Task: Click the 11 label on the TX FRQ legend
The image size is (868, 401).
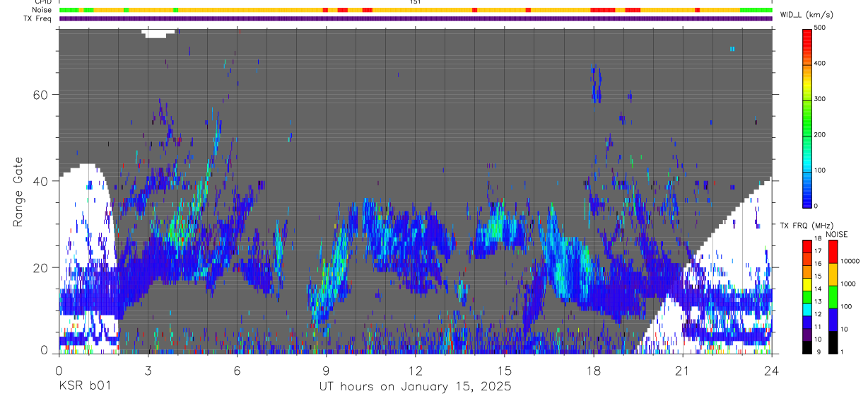Action: pos(817,327)
